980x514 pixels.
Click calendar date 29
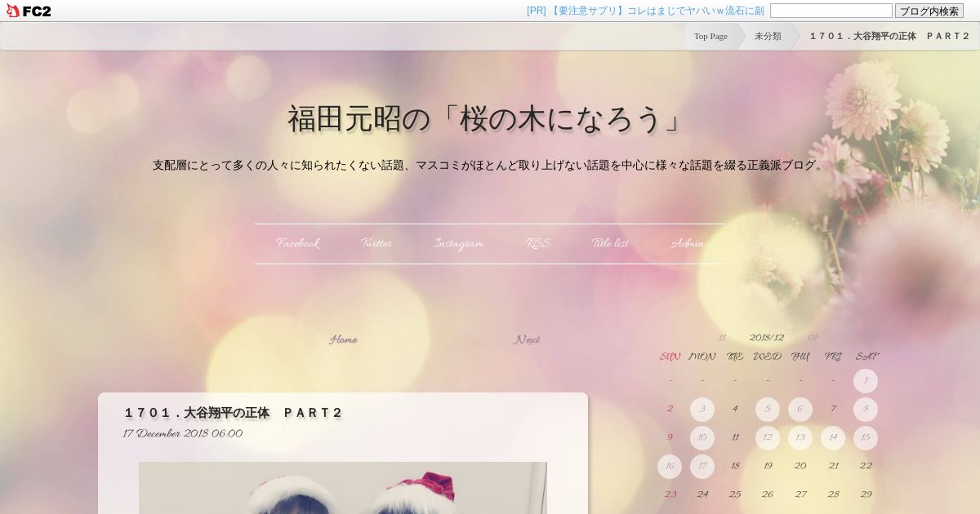click(x=866, y=495)
